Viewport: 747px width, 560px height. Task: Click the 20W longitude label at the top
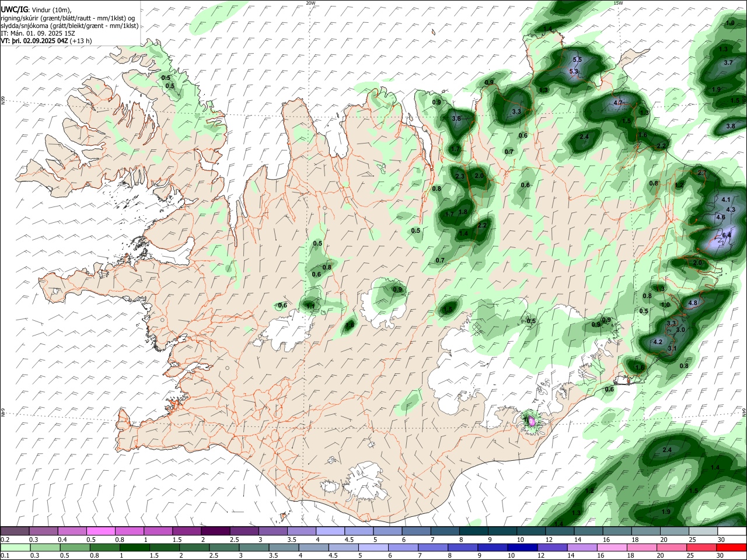point(310,3)
